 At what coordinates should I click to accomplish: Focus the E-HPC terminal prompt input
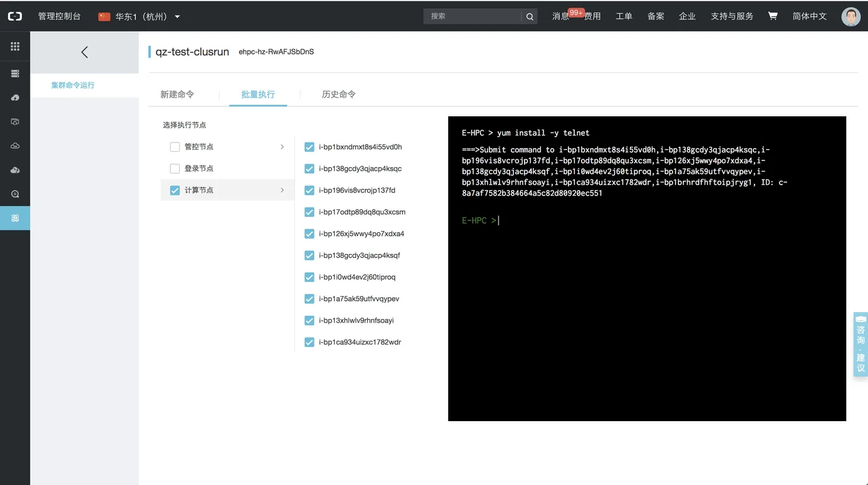[498, 221]
